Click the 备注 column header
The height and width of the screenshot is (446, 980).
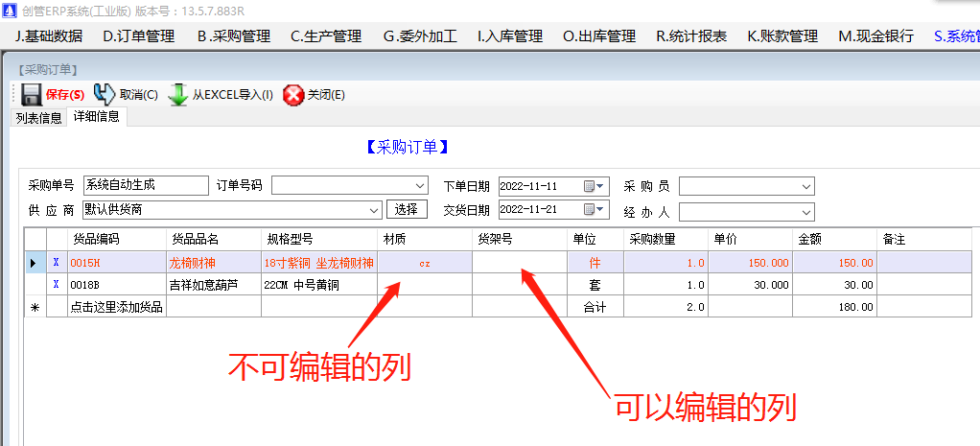tap(924, 239)
